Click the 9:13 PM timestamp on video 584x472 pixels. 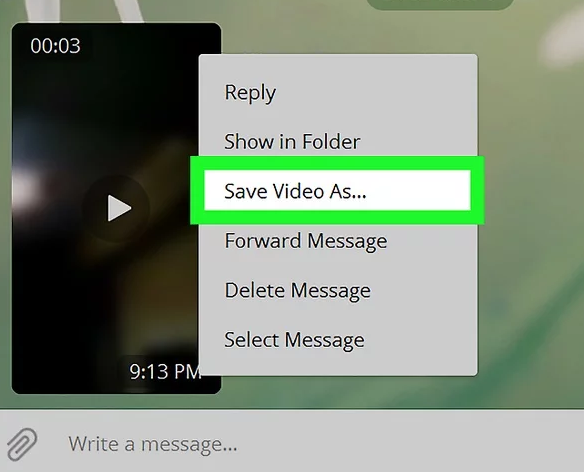[x=165, y=371]
